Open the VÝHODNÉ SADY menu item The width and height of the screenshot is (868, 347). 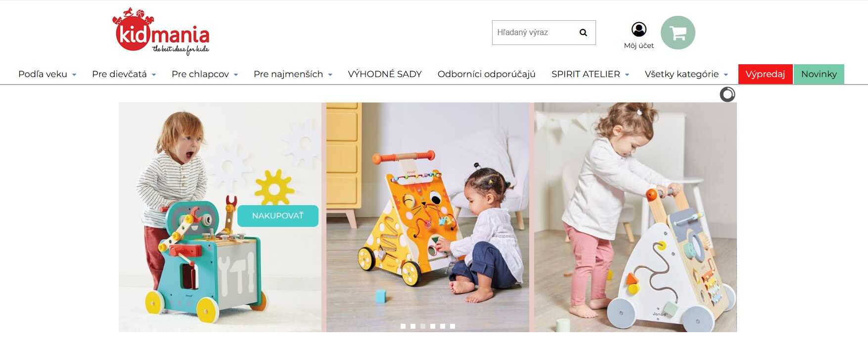pos(385,74)
